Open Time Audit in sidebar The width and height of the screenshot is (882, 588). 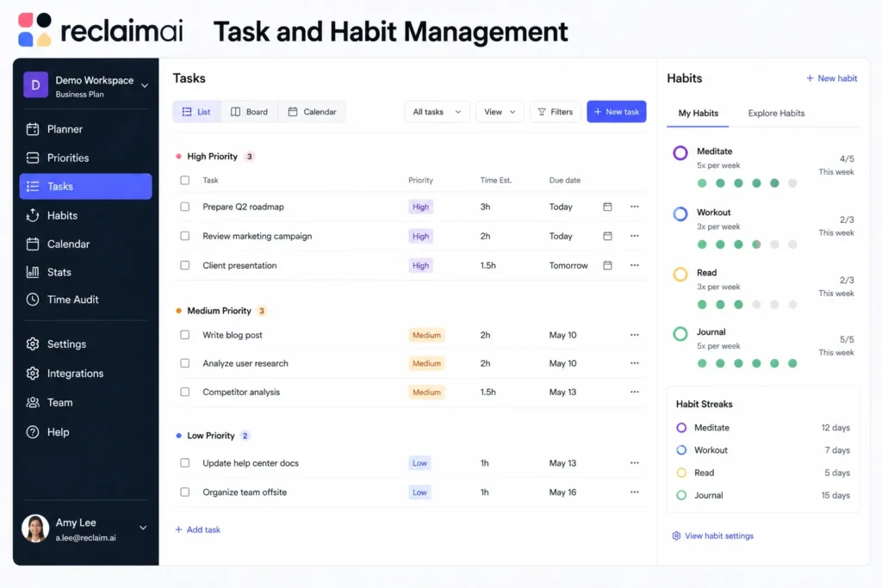(x=85, y=300)
